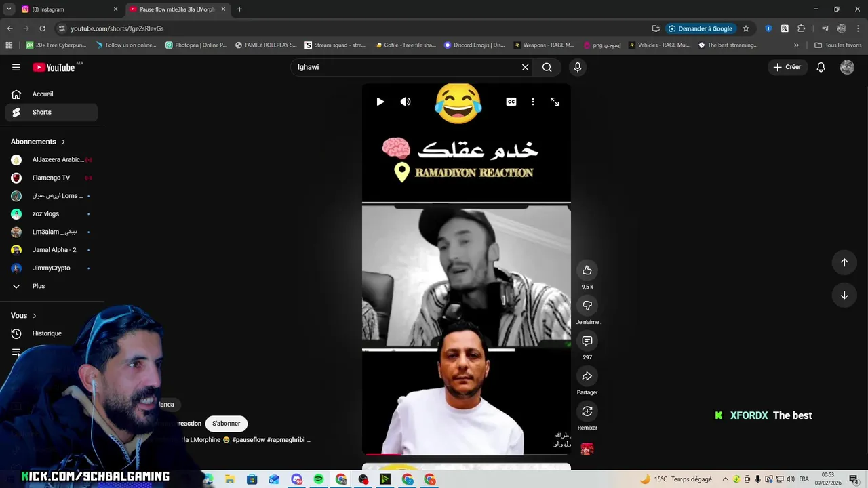Go to the next Short
This screenshot has height=488, width=868.
click(844, 295)
